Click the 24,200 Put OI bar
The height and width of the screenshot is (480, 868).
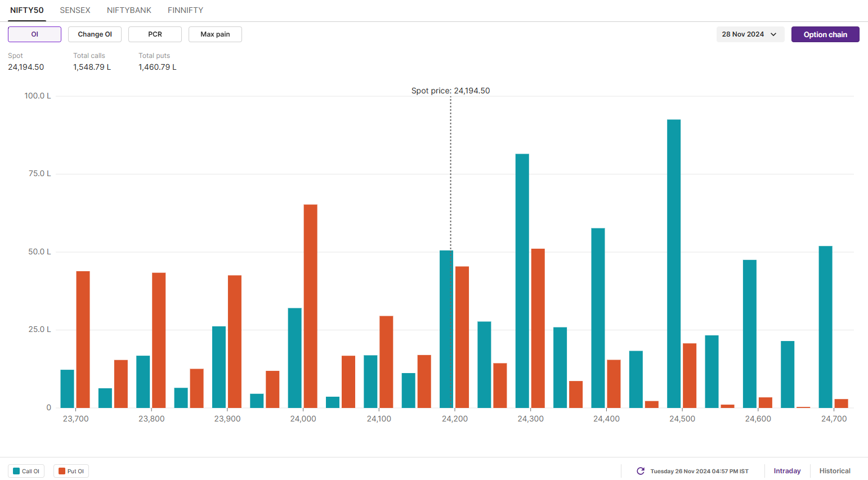(x=462, y=337)
